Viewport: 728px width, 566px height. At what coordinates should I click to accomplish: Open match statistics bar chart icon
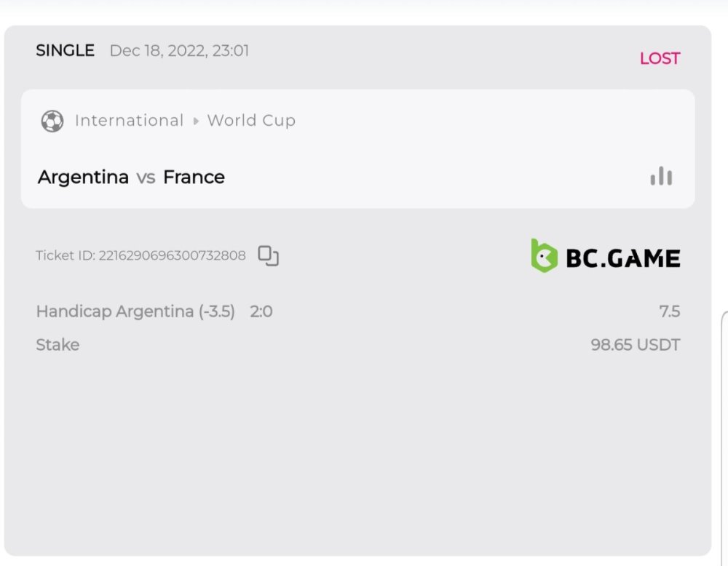661,176
